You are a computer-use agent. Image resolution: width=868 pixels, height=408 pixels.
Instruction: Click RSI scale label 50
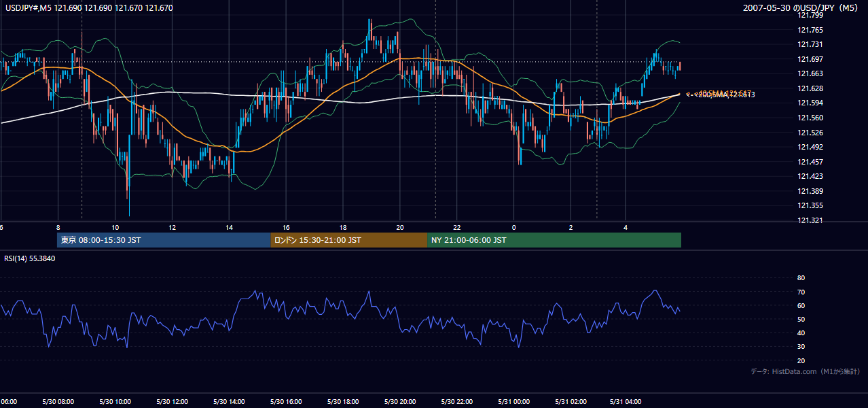[x=801, y=319]
